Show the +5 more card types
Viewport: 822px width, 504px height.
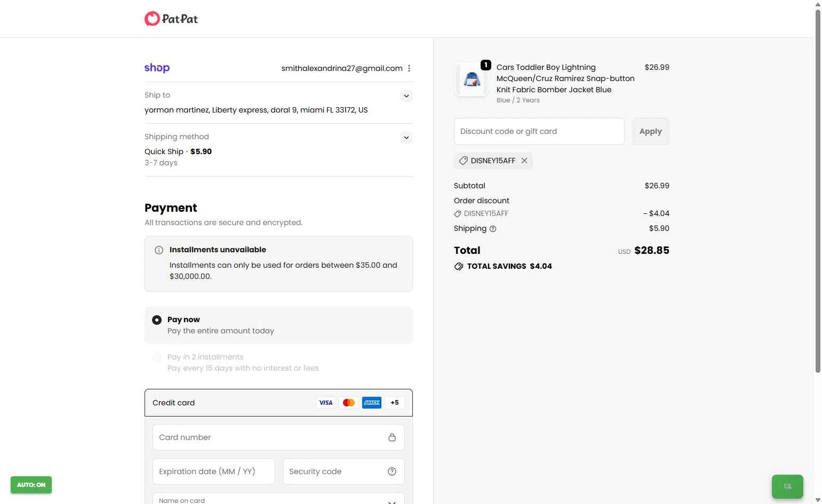[395, 403]
